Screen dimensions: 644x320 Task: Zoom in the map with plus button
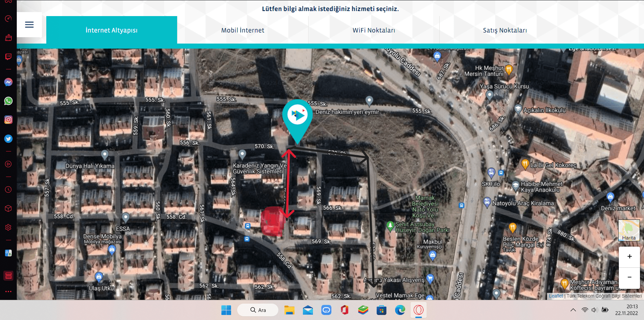click(x=629, y=257)
